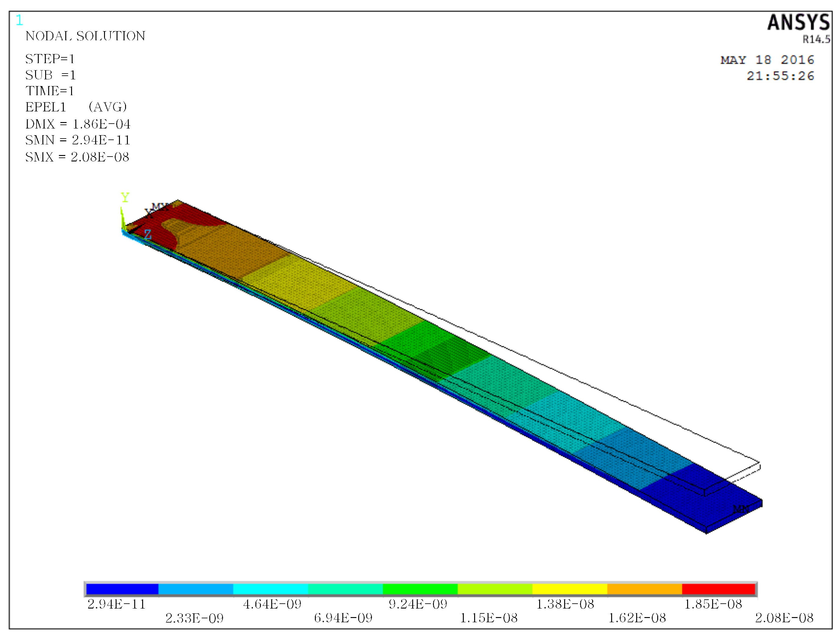
Task: Click the DMX = 1.86E-04 value
Action: 78,124
